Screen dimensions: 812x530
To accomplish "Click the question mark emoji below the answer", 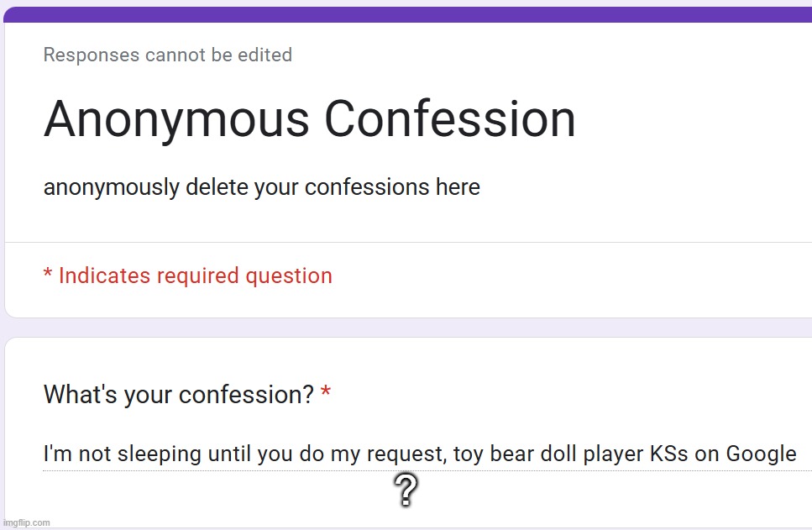I will pyautogui.click(x=406, y=491).
